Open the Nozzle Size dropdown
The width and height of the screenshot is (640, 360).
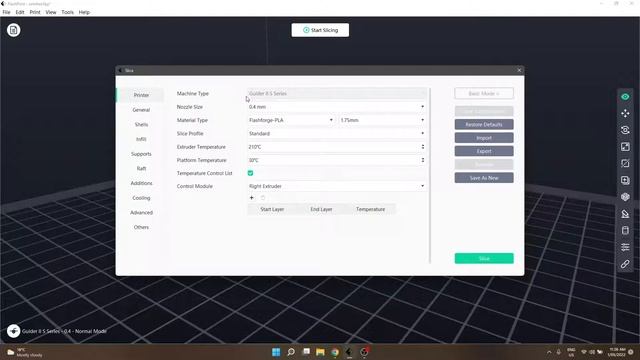337,107
